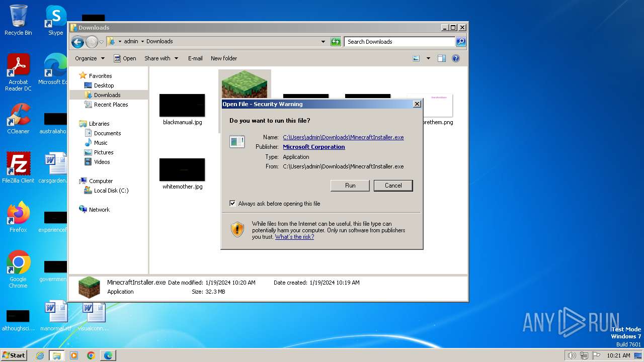Click the Action Center flag tray icon
Viewport: 644px width, 362px height.
pyautogui.click(x=596, y=355)
